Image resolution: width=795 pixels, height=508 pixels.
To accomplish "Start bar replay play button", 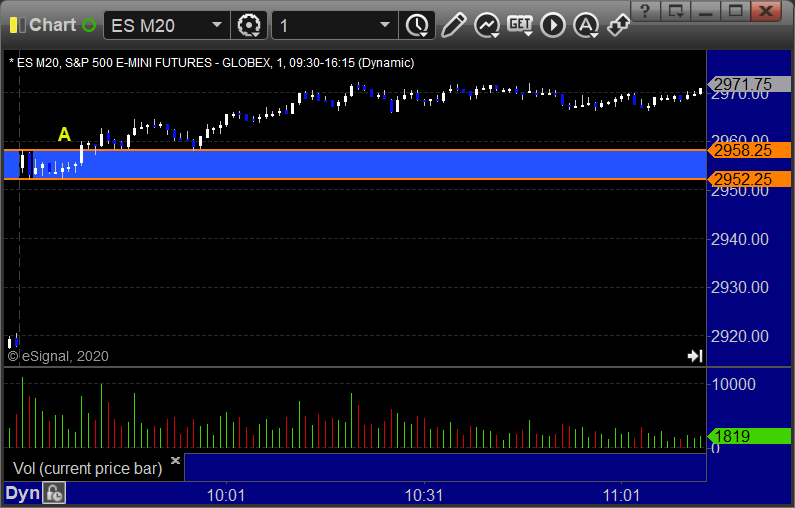I will tap(553, 25).
